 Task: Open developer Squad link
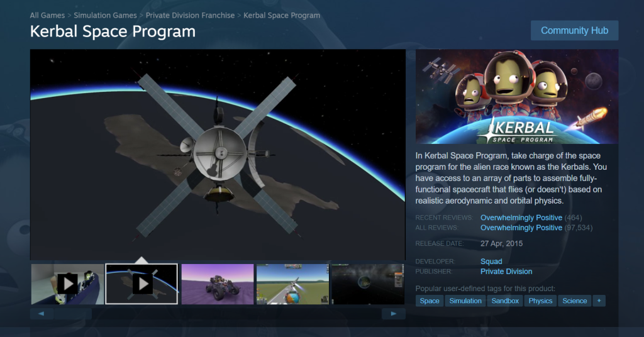coord(491,262)
